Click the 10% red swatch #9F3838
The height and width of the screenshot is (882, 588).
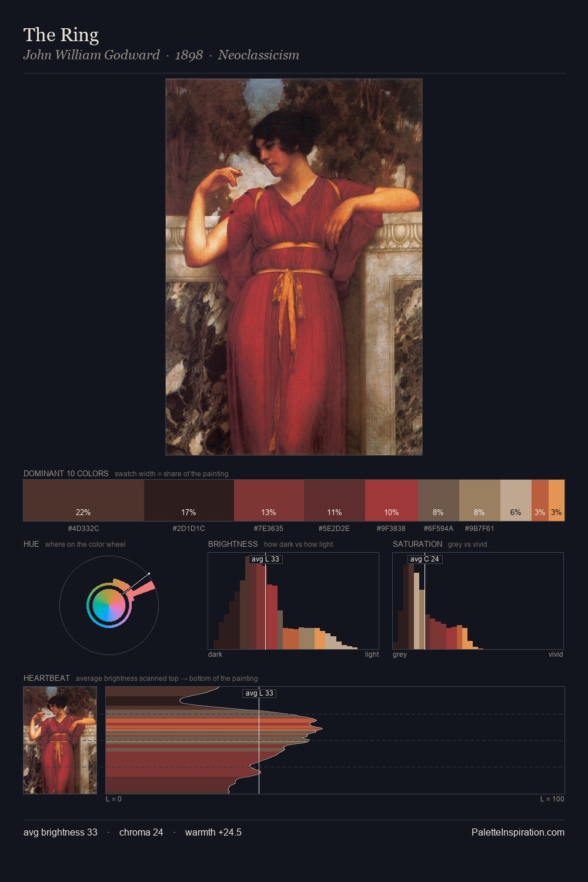tap(392, 500)
